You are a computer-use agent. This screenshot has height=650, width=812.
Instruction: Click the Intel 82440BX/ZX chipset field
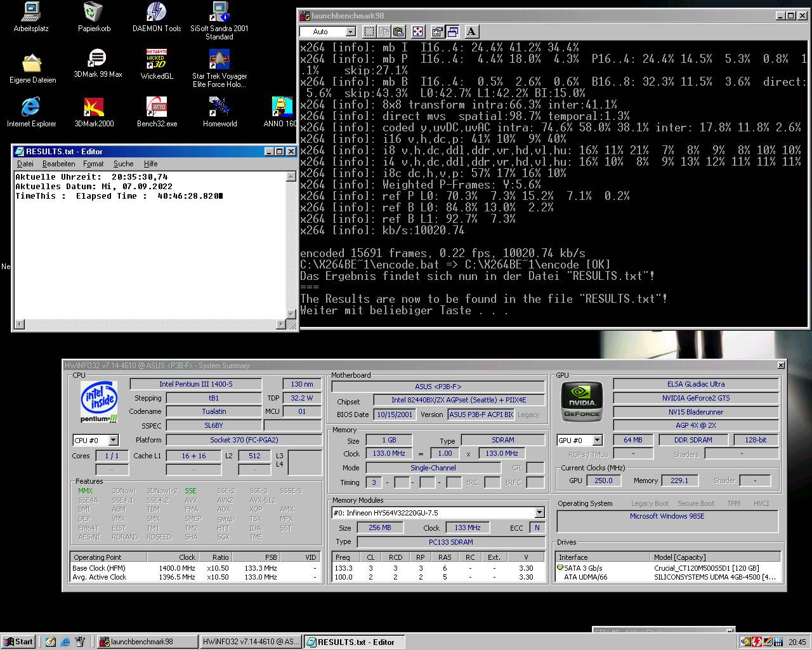(x=459, y=400)
